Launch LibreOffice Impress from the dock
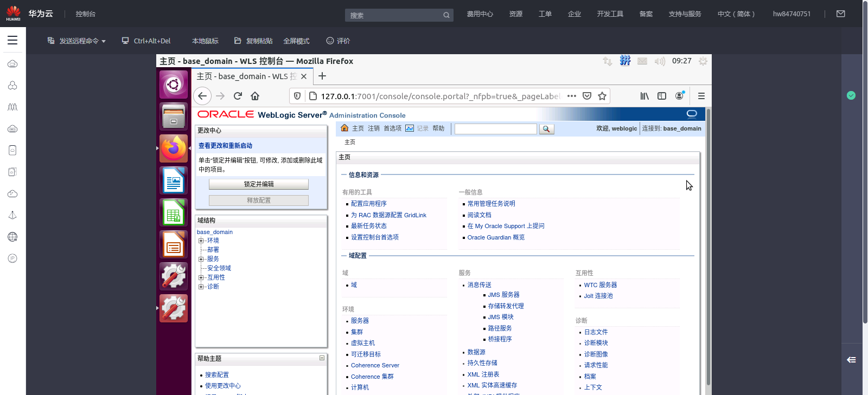 (174, 244)
